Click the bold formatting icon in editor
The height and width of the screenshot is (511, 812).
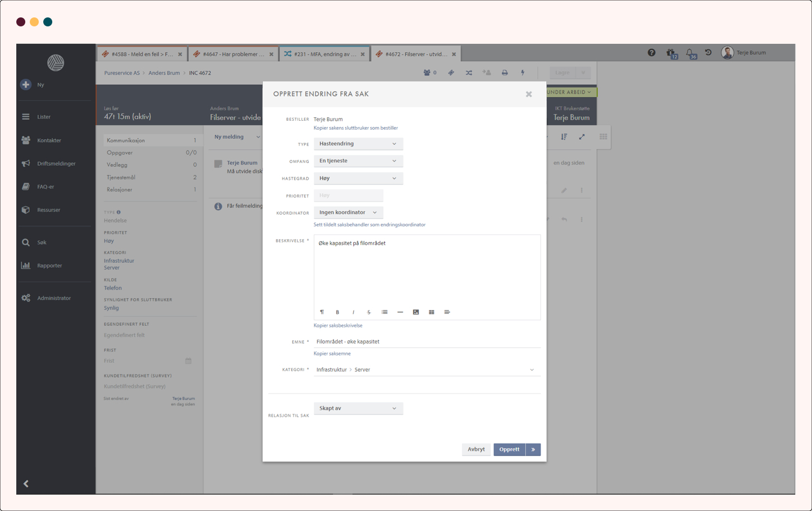coord(338,312)
